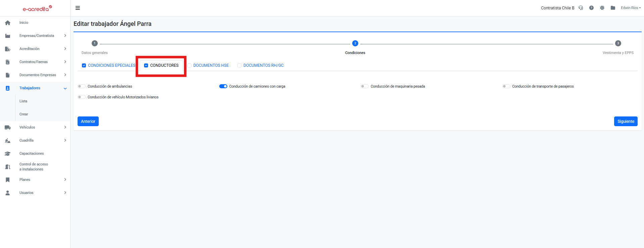Screen dimensions: 644x248
Task: Click 'Conducción de ambulancias' label
Action: click(110, 86)
